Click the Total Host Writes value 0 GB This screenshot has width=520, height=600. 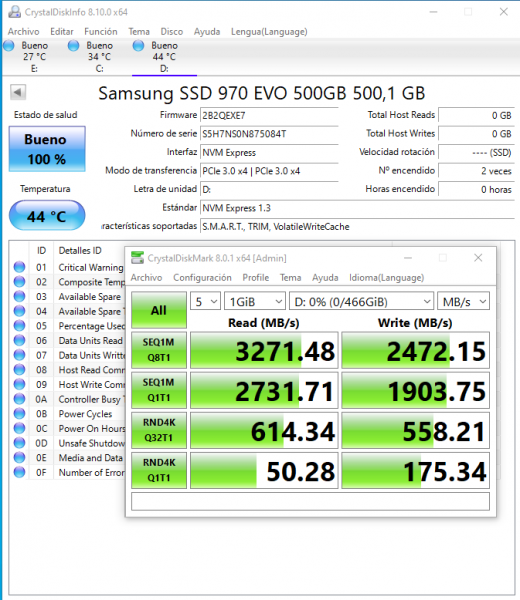tap(476, 134)
